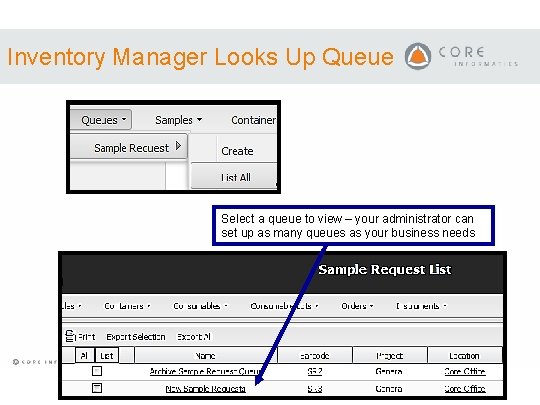The image size is (540, 405).
Task: Open Consumables dropdown in the list navbar
Action: pyautogui.click(x=200, y=306)
